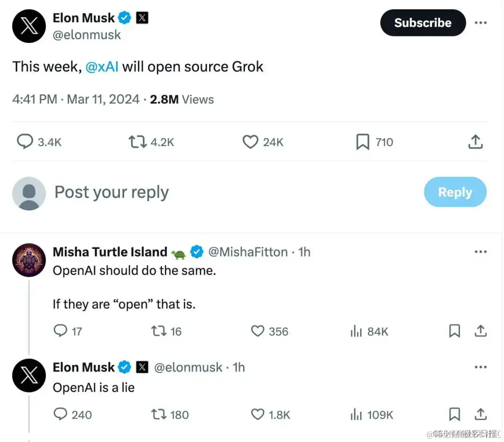Open more options for Misha's reply

click(x=481, y=252)
